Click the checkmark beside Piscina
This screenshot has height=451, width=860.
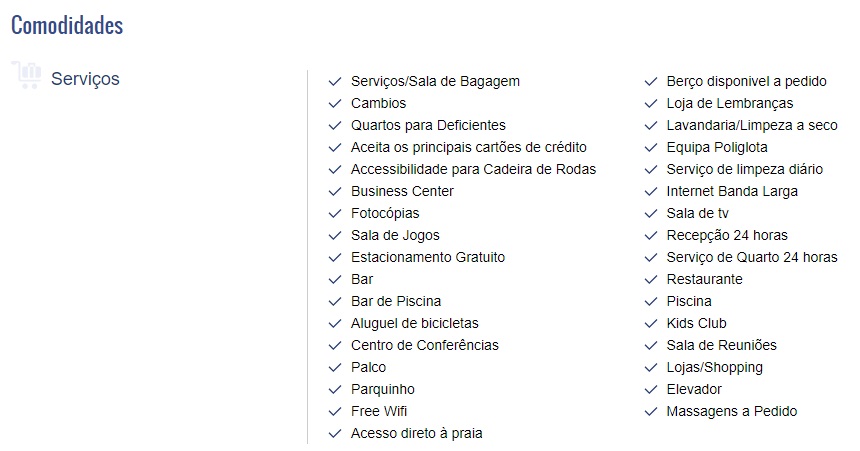pyautogui.click(x=650, y=302)
